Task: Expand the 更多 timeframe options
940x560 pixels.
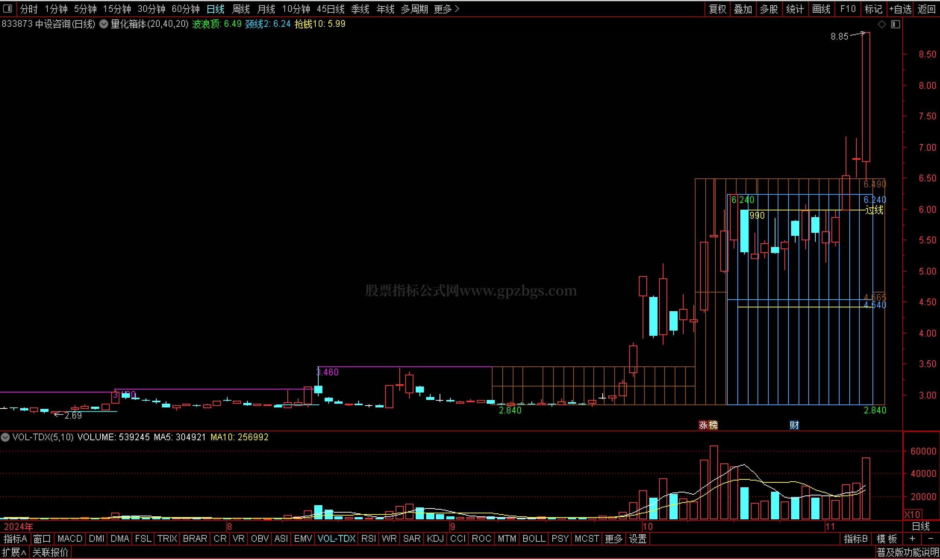Action: (446, 9)
